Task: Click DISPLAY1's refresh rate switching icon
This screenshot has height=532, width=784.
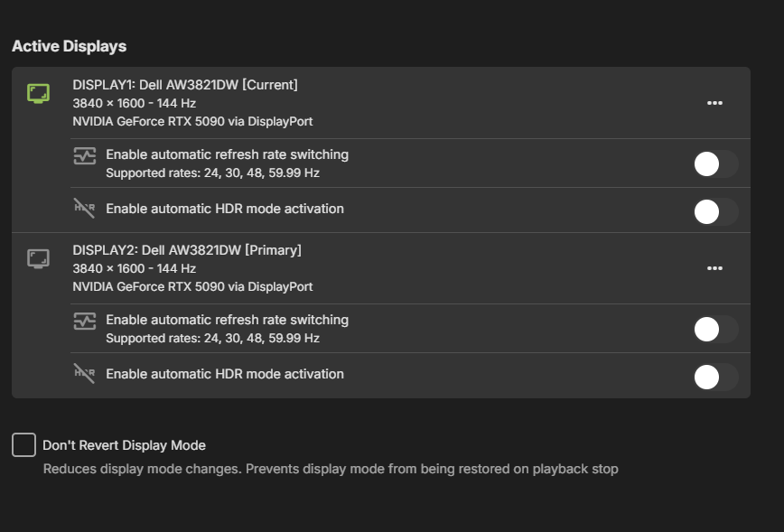Action: [x=84, y=156]
